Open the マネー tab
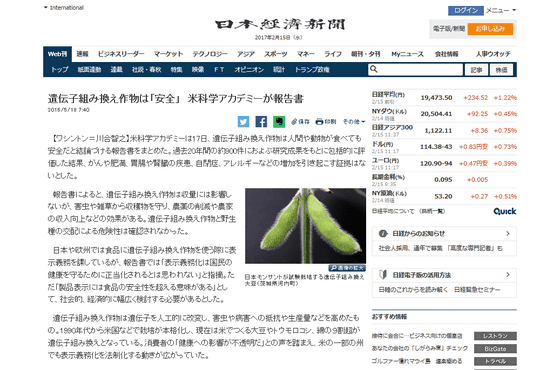Image resolution: width=560 pixels, height=370 pixels. [x=306, y=54]
